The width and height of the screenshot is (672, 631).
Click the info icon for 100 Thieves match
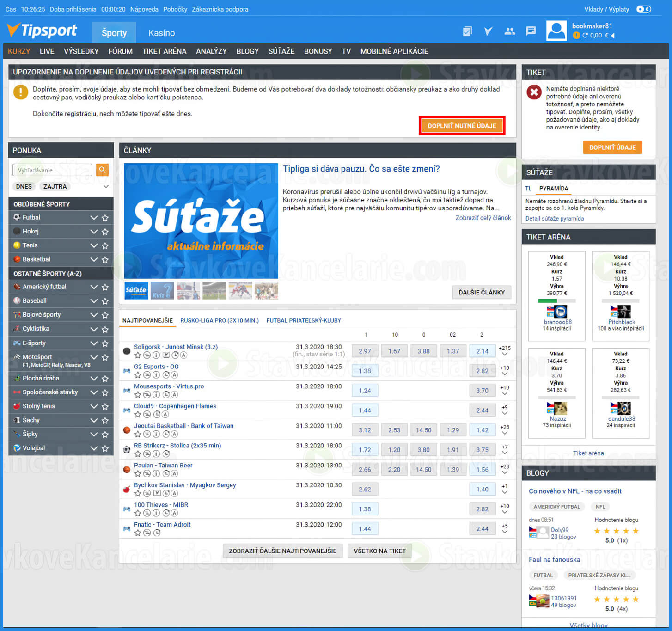[x=156, y=513]
